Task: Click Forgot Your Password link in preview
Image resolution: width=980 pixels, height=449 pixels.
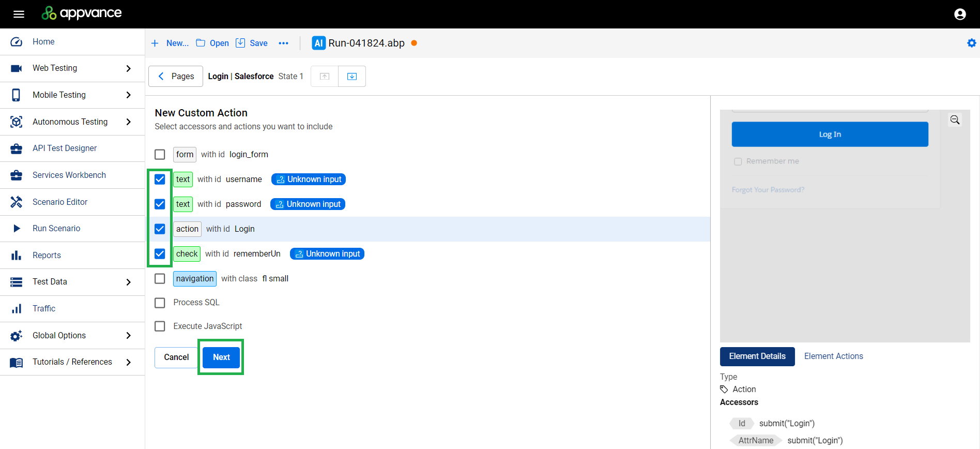Action: (x=768, y=190)
